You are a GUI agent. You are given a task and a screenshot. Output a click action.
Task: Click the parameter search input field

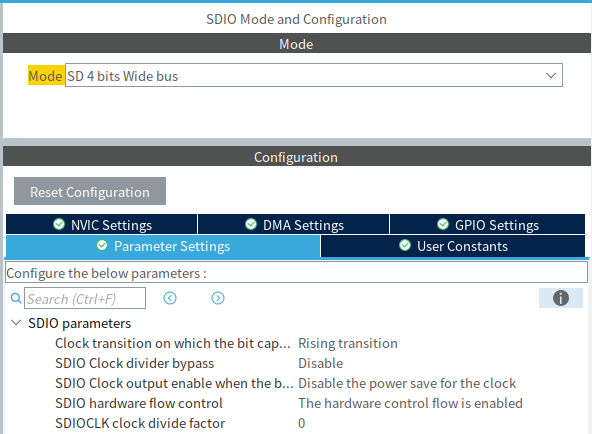pos(85,298)
